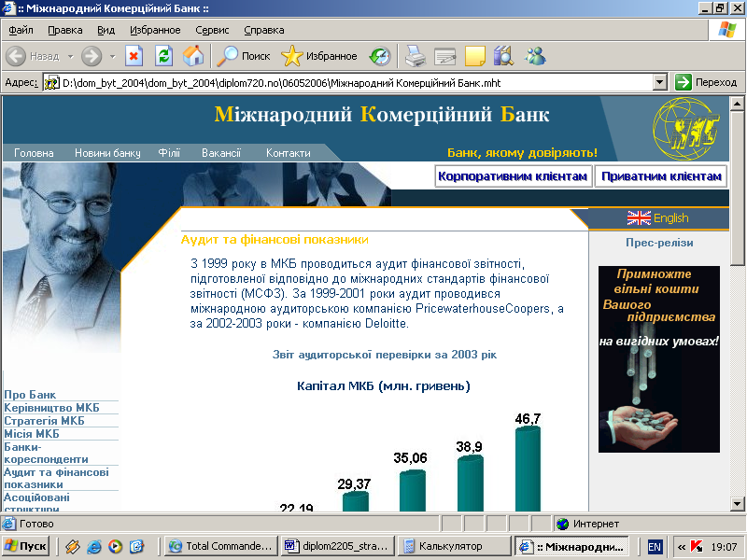747x560 pixels.
Task: Expand the address bar dropdown arrow
Action: pos(659,82)
